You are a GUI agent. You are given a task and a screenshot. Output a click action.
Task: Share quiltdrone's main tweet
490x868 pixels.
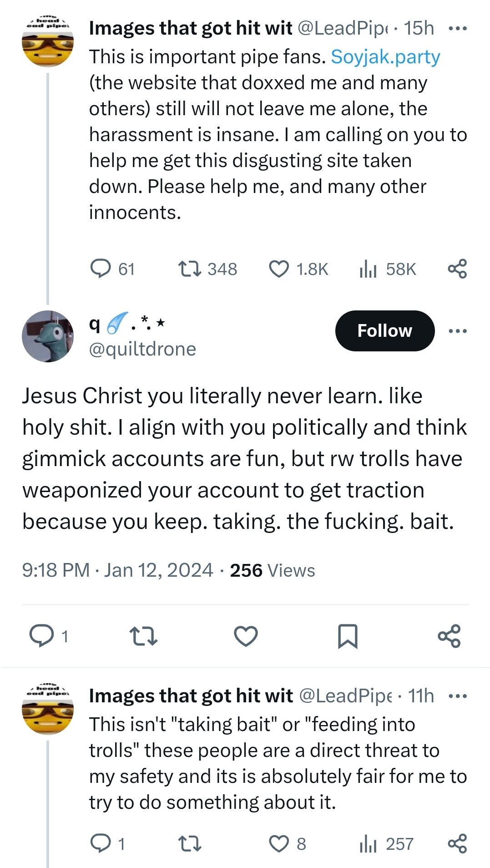click(x=449, y=636)
